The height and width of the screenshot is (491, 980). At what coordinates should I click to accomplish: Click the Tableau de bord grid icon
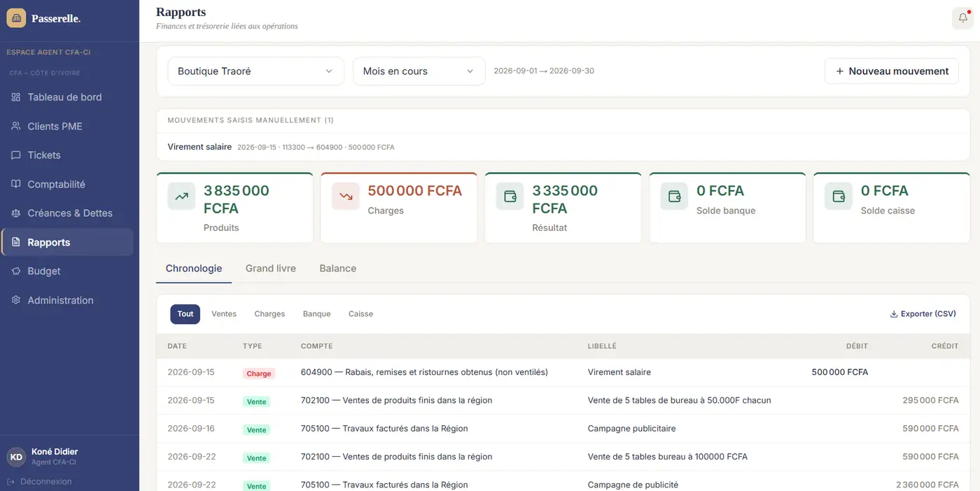click(16, 97)
